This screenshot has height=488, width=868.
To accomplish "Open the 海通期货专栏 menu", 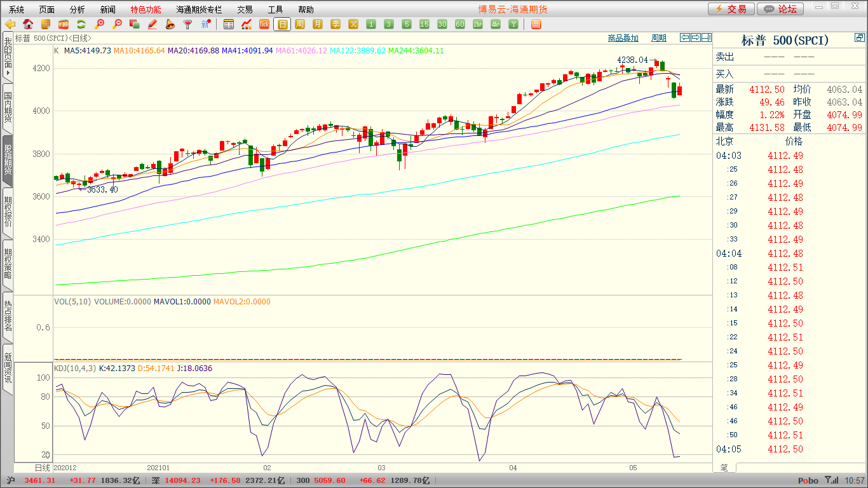I will [200, 10].
